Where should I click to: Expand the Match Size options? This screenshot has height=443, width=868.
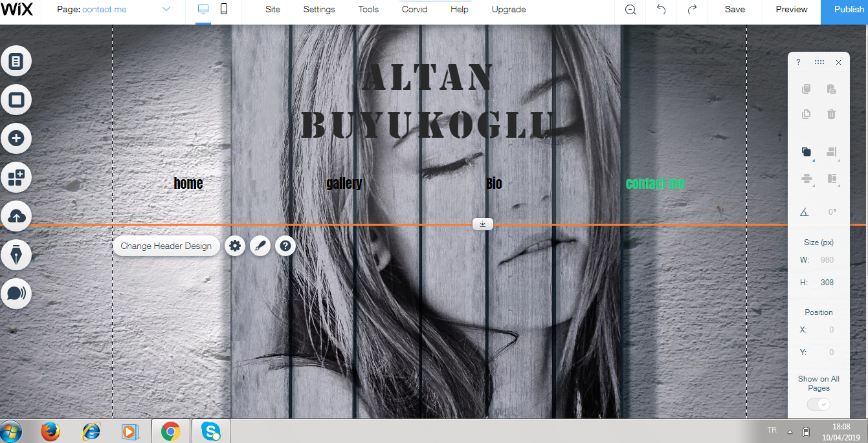pos(832,179)
